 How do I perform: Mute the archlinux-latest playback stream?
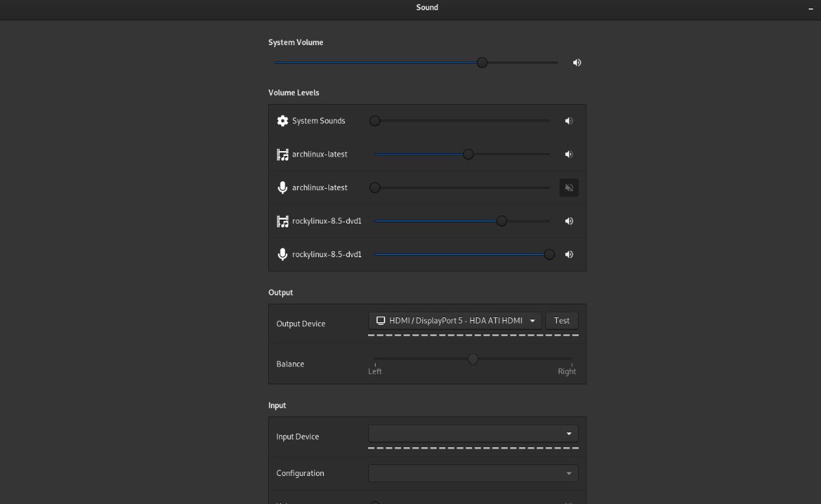(569, 154)
